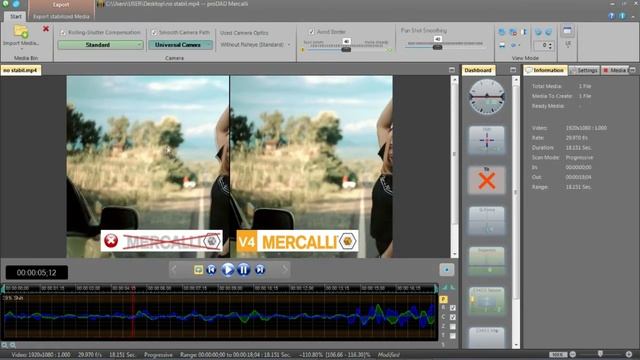Uncheck the C graph checkbox
This screenshot has height=360, width=640.
[453, 317]
